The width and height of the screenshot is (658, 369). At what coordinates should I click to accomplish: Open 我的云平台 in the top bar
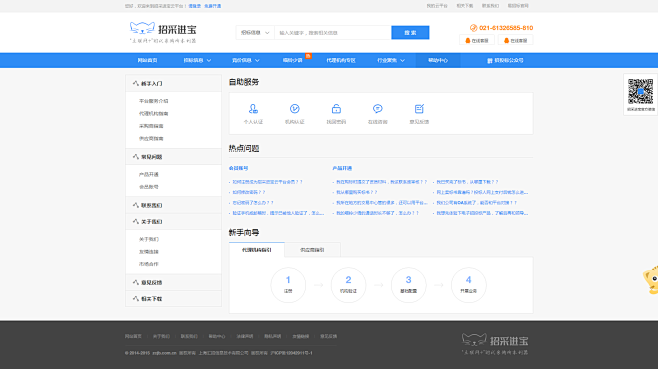pyautogui.click(x=437, y=6)
